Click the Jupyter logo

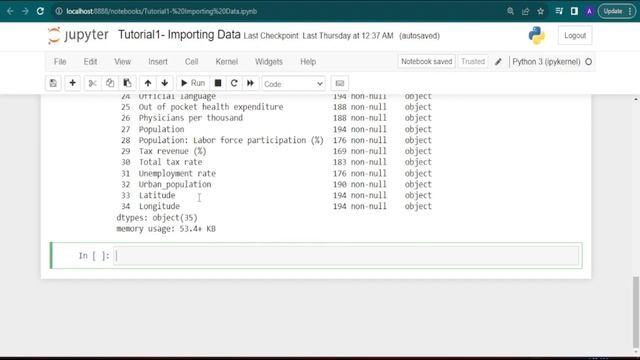78,36
